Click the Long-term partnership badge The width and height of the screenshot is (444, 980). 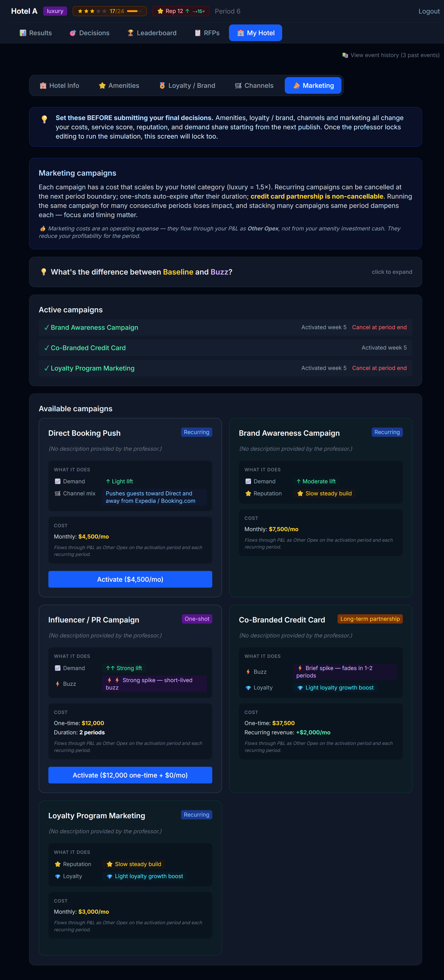(x=370, y=619)
